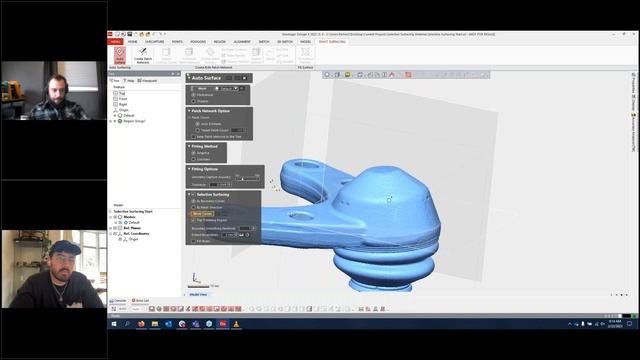Toggle the Selective Surfacing checkbox

point(193,195)
